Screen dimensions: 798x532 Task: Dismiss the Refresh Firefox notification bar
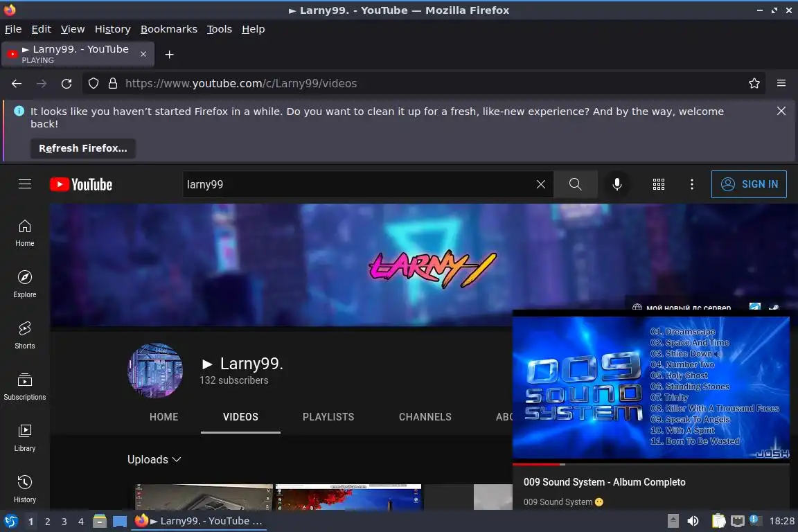[x=781, y=111]
